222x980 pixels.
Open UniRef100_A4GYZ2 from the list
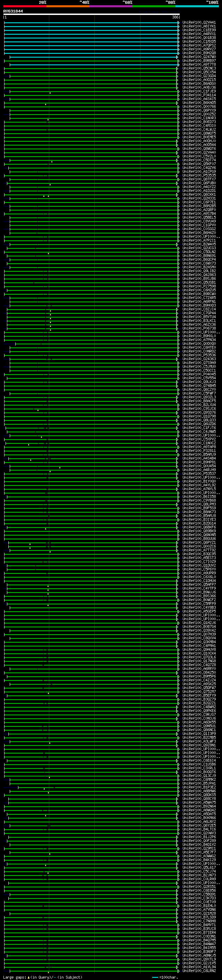199,187
